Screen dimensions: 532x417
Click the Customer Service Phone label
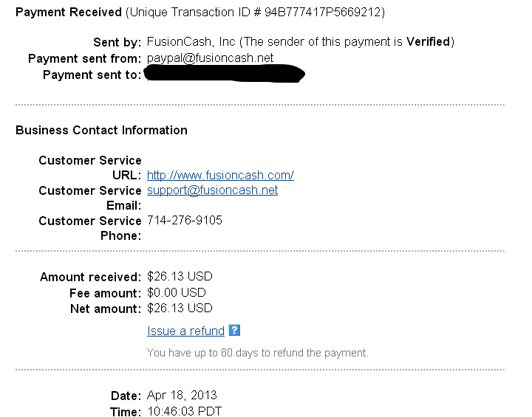tap(90, 228)
